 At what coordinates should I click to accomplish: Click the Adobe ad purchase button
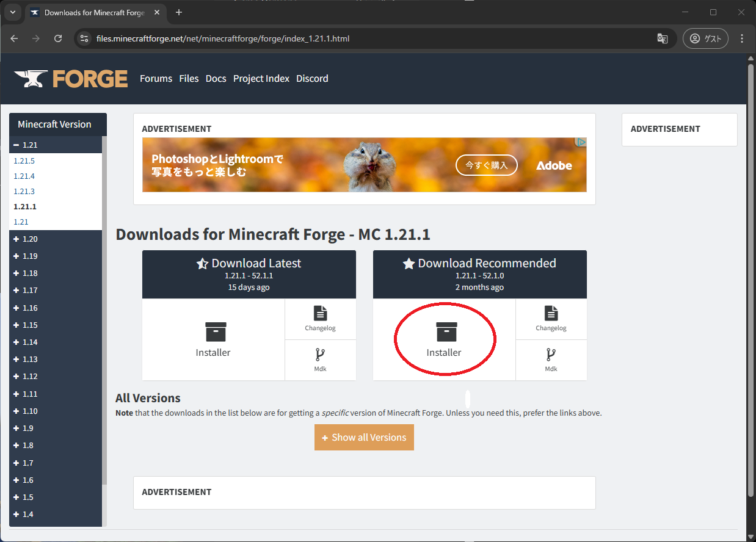[x=487, y=165]
